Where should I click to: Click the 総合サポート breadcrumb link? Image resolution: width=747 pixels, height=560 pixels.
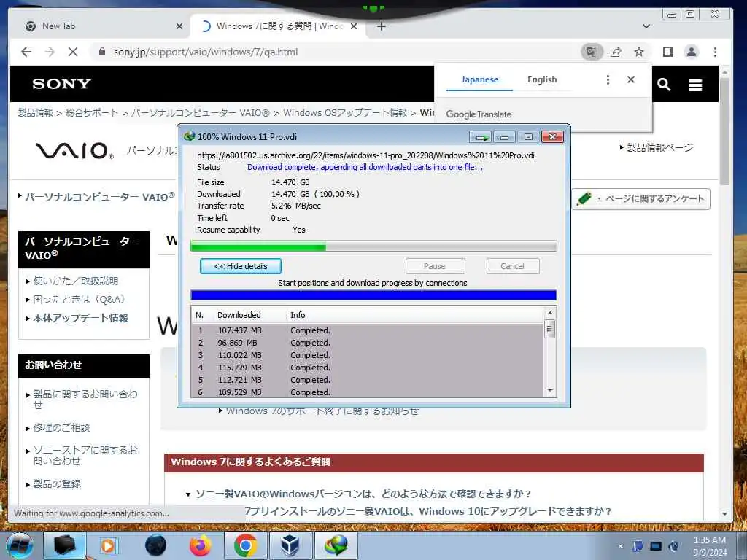coord(91,113)
